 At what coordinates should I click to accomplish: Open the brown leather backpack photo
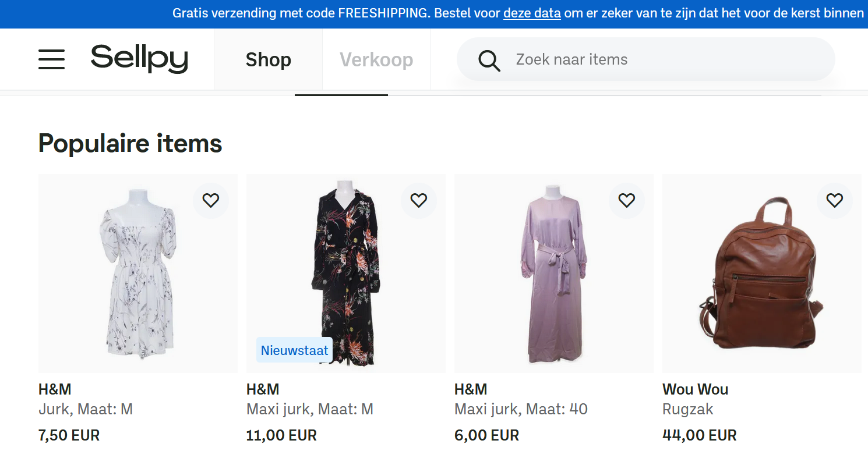tap(762, 274)
